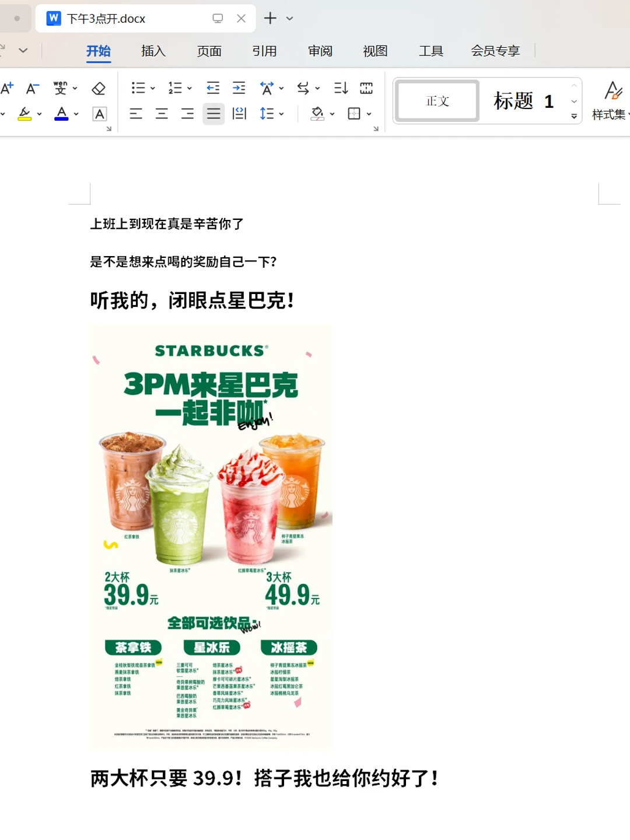Click the borders icon

coord(354,114)
